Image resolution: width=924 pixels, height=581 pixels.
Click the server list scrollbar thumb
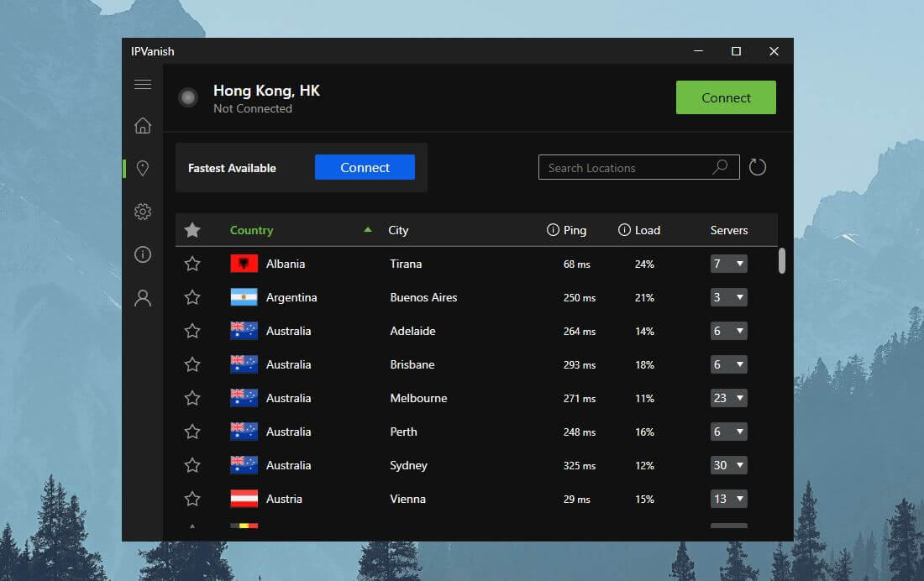click(782, 260)
